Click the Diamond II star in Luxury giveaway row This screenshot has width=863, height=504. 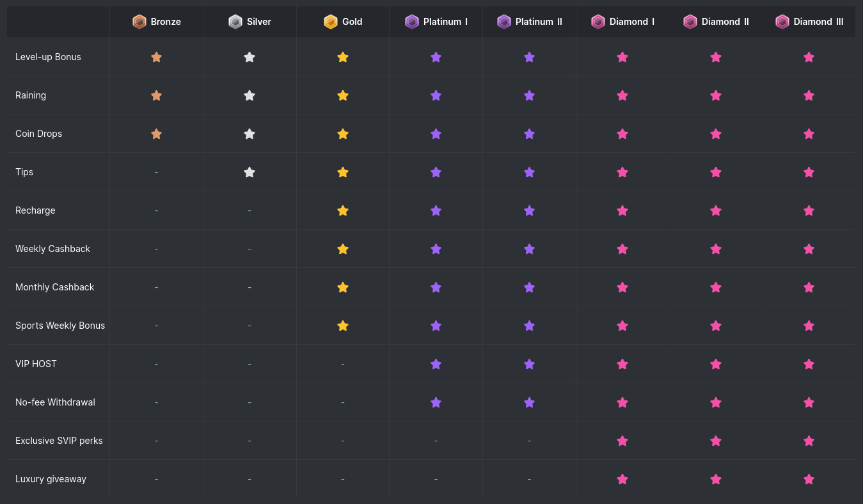click(x=716, y=479)
